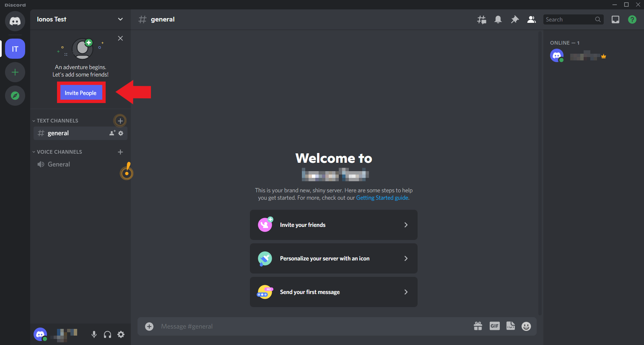Screen dimensions: 644x345
Task: Add a new server with the plus icon
Action: 15,72
